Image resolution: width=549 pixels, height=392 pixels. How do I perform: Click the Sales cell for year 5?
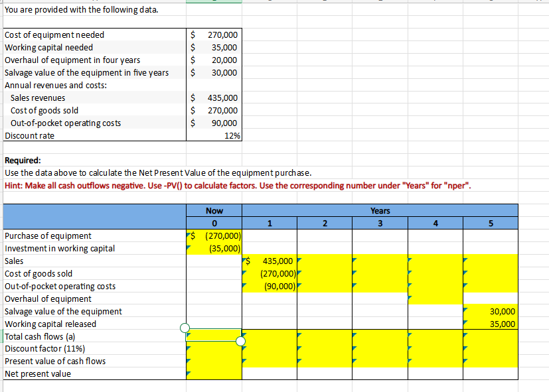[491, 261]
